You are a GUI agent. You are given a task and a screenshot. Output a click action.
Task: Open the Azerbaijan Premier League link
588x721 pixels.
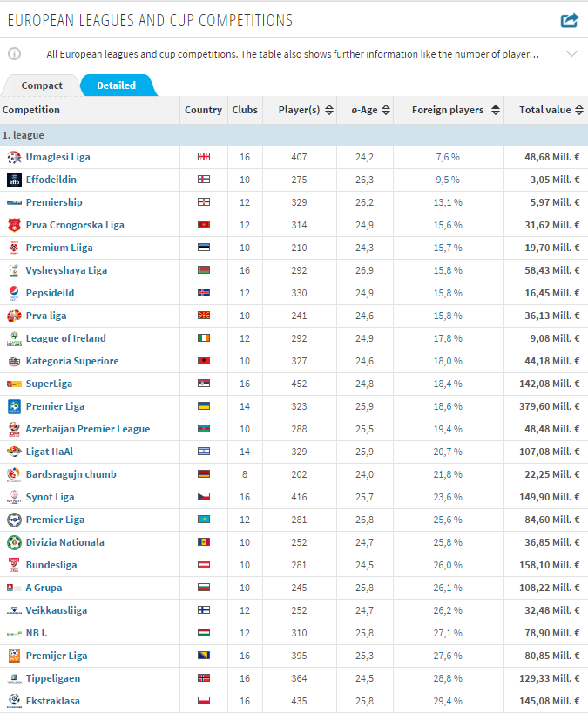(88, 429)
